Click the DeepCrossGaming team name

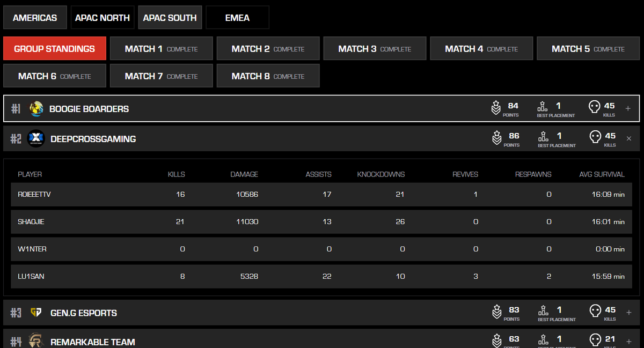93,139
